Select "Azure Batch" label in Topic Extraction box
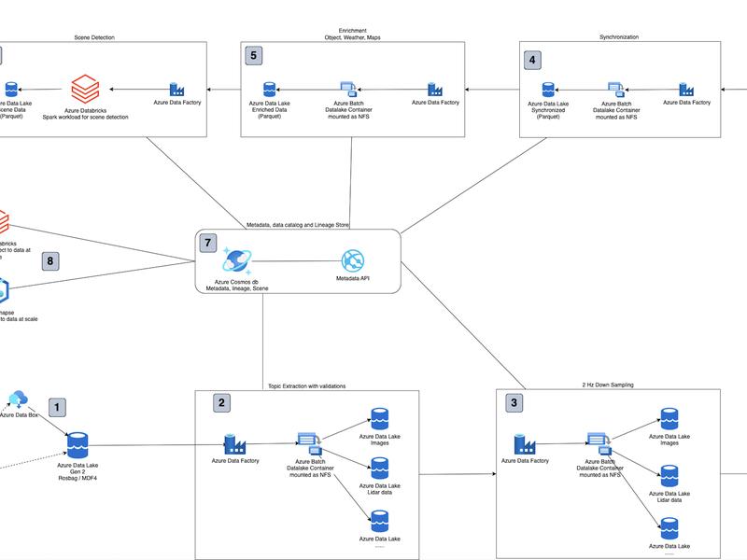The width and height of the screenshot is (747, 560). [x=310, y=461]
